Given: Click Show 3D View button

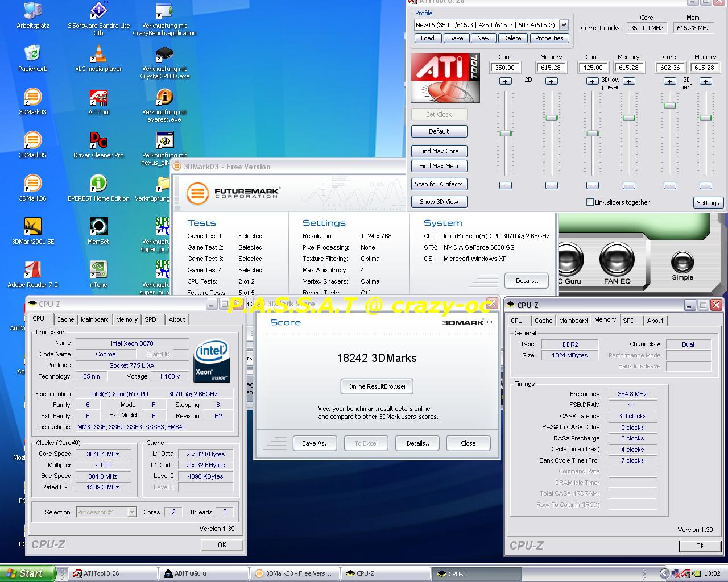Looking at the screenshot, I should click(439, 202).
